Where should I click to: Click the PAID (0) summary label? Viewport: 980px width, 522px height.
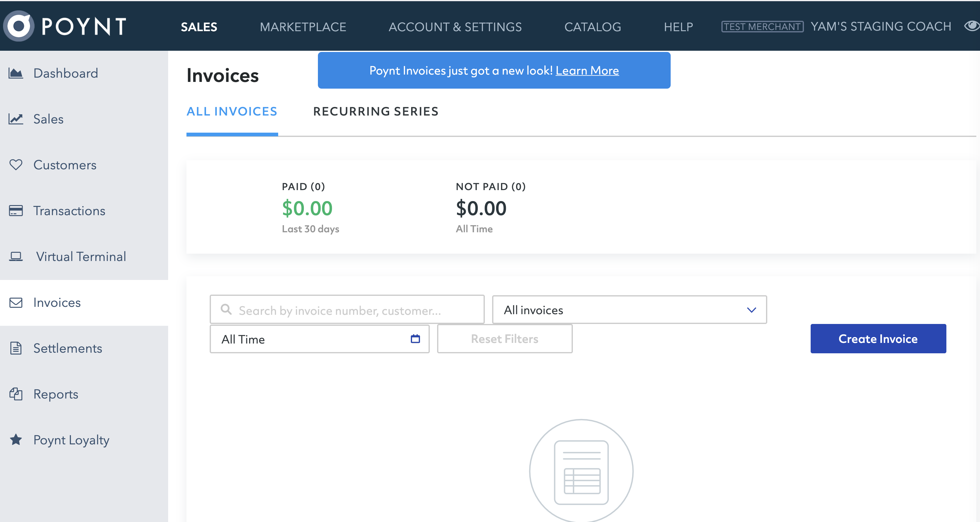(x=303, y=186)
